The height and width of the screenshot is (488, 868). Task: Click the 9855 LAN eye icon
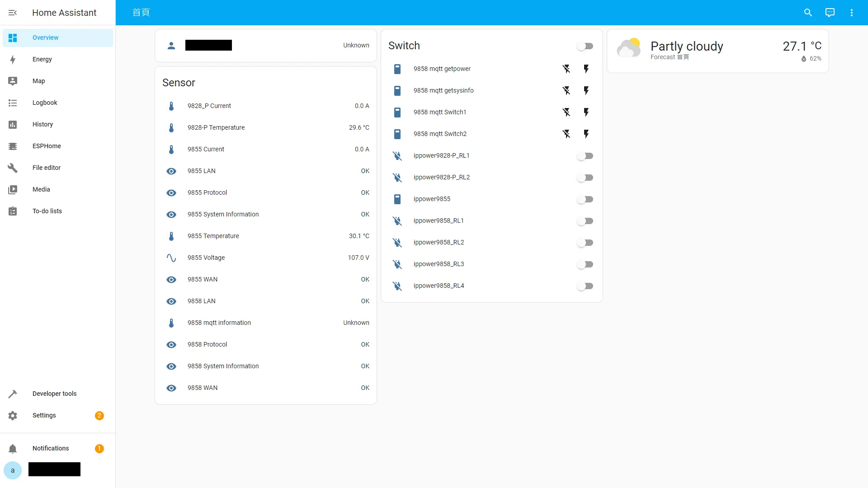pos(171,171)
